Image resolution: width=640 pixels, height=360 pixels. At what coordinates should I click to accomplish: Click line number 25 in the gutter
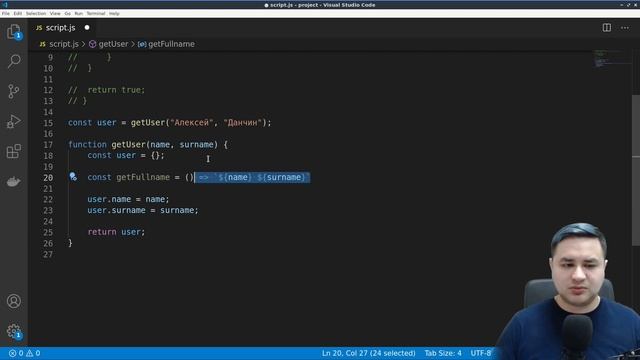click(48, 232)
